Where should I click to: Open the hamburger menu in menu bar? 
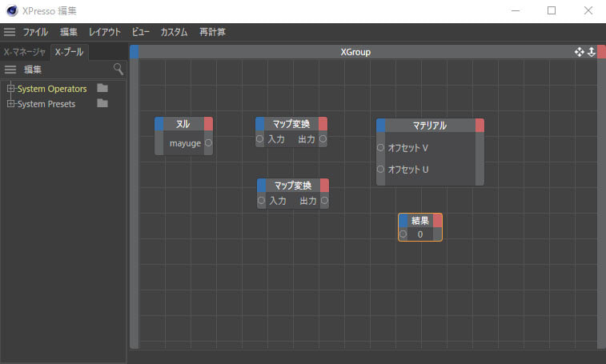10,32
